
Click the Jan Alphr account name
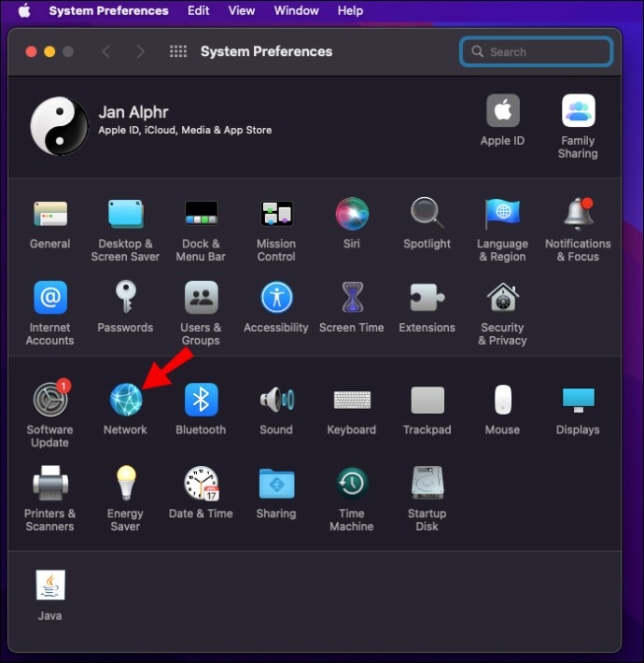133,112
